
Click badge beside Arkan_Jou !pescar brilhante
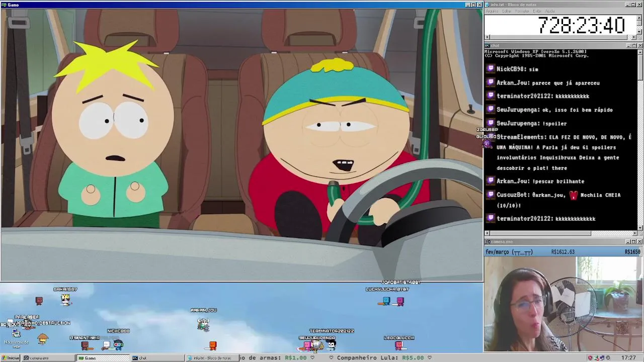tap(491, 181)
